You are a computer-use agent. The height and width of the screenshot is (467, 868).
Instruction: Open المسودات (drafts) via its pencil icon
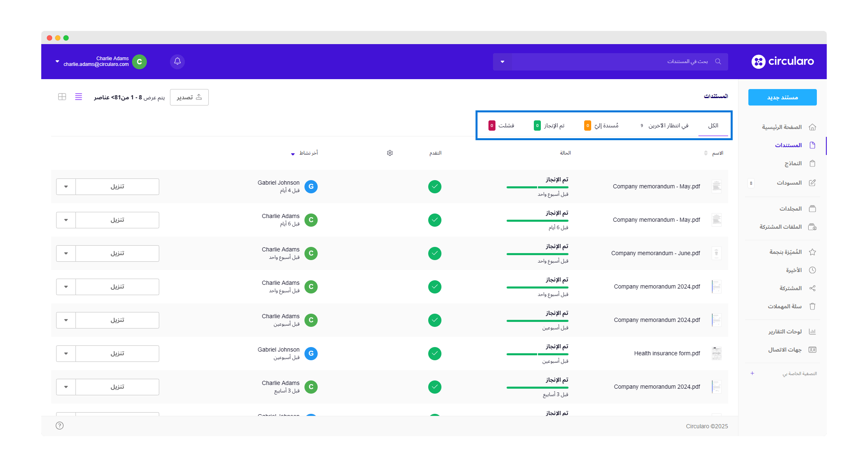pyautogui.click(x=813, y=182)
